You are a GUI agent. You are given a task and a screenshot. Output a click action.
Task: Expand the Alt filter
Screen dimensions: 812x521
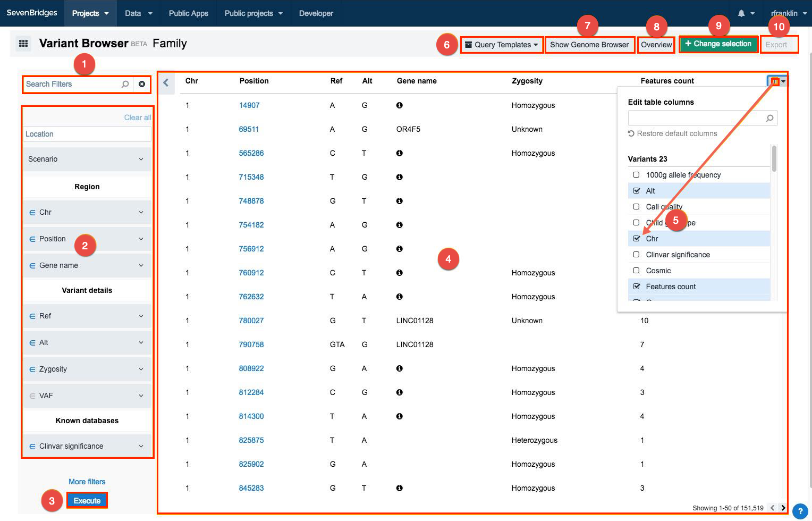(87, 342)
